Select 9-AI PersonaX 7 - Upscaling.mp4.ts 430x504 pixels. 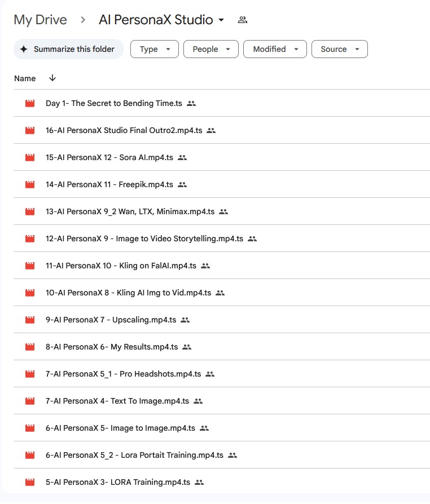coord(222,320)
